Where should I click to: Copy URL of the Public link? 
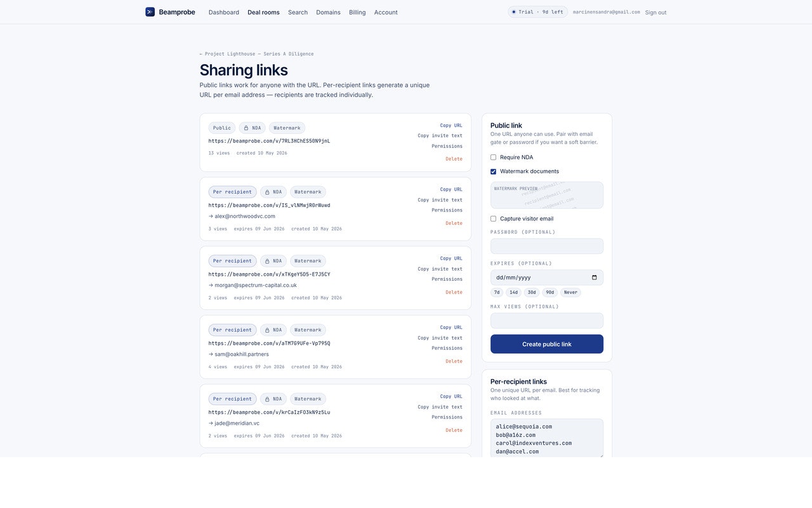point(451,126)
